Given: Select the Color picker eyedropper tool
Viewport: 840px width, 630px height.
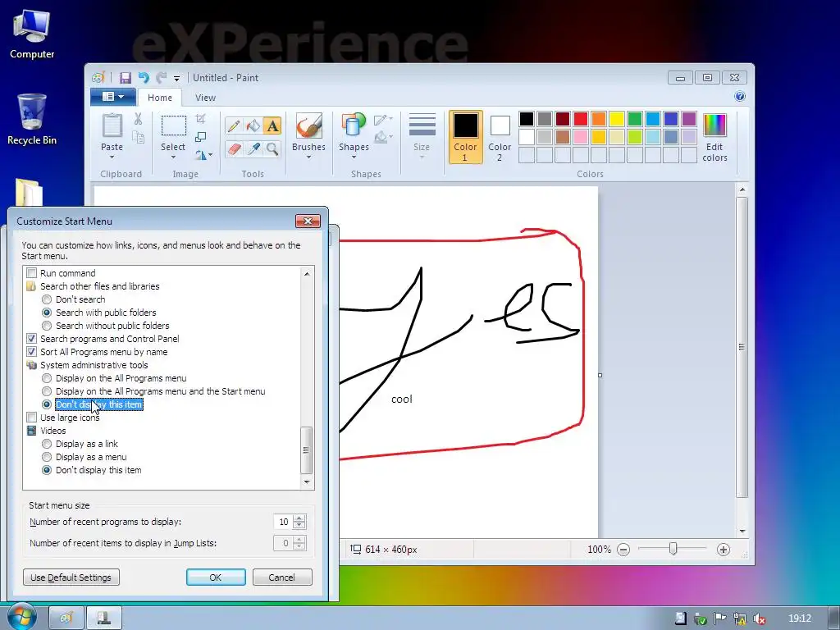Looking at the screenshot, I should tap(253, 148).
